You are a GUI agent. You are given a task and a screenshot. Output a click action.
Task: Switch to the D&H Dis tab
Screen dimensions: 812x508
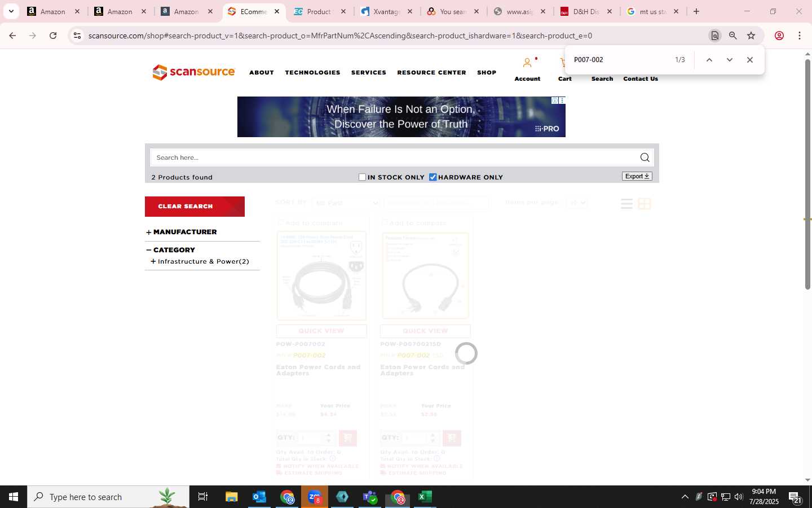[x=586, y=11]
